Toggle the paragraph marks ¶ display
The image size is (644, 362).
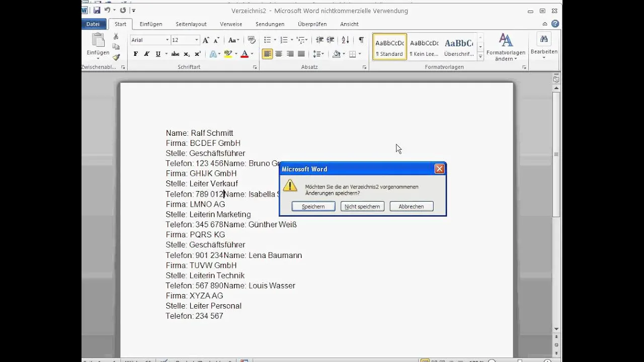[x=361, y=40]
